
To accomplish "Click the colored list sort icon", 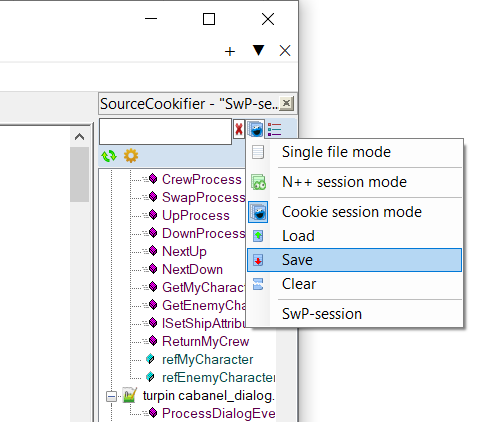I will 274,129.
